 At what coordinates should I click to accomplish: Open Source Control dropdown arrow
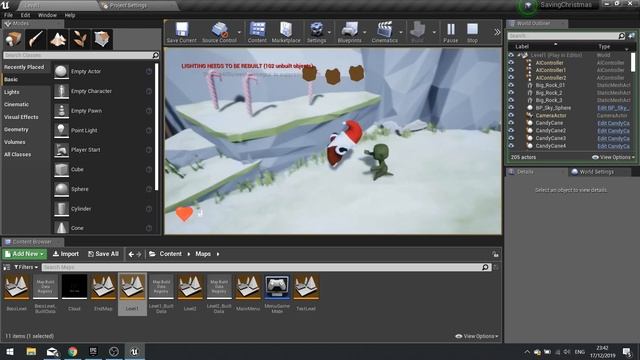(239, 32)
